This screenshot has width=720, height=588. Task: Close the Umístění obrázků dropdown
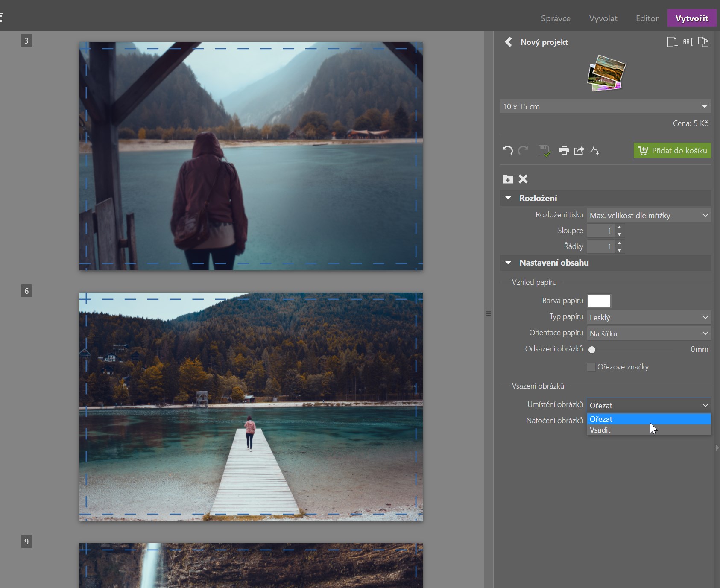pos(649,405)
